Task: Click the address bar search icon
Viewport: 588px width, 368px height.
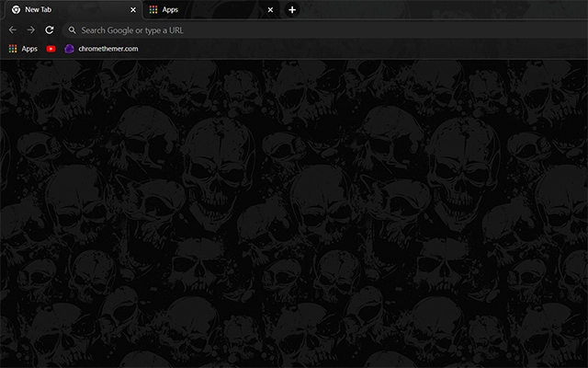Action: pyautogui.click(x=72, y=30)
